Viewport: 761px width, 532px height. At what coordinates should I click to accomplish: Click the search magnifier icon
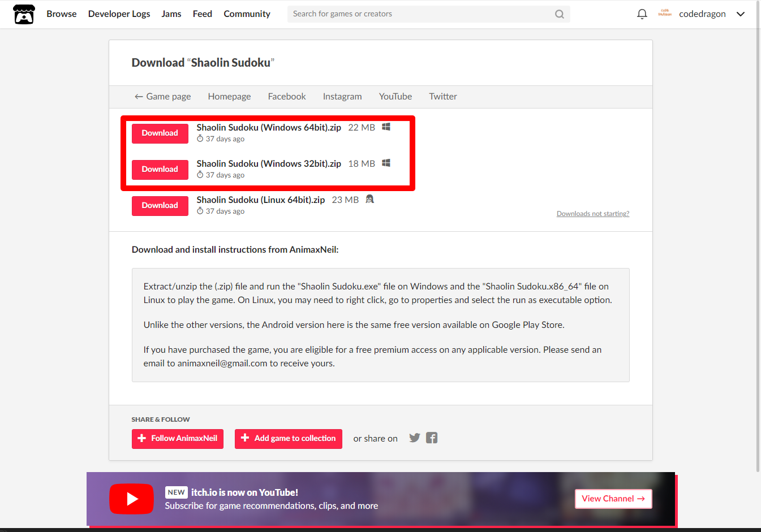tap(559, 14)
